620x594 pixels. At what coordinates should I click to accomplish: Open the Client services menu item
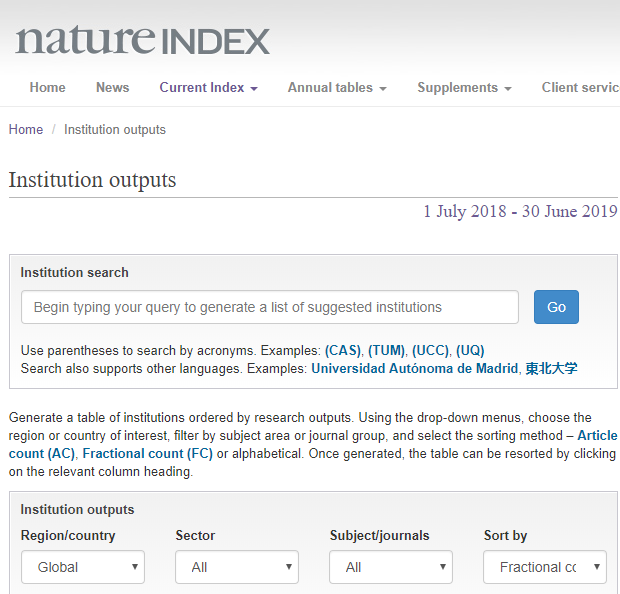[x=580, y=88]
